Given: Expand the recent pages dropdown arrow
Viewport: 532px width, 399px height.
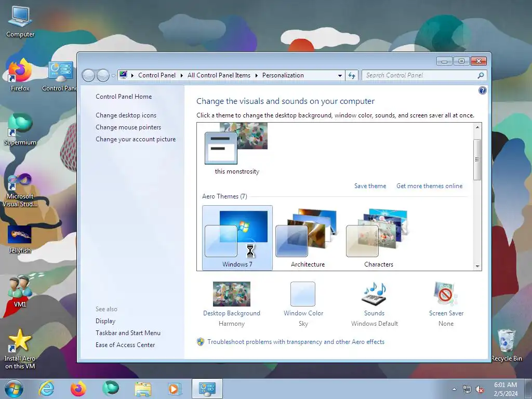Looking at the screenshot, I should click(113, 76).
